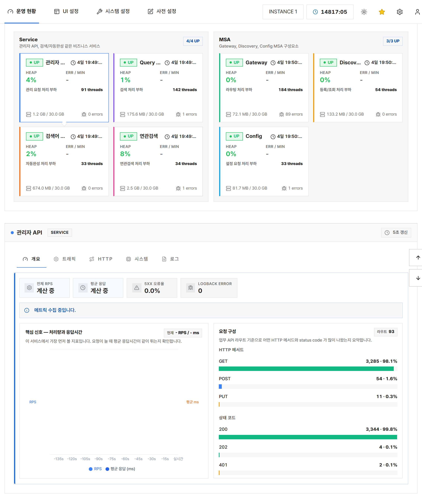Click the yellow star favorite icon

[x=382, y=12]
